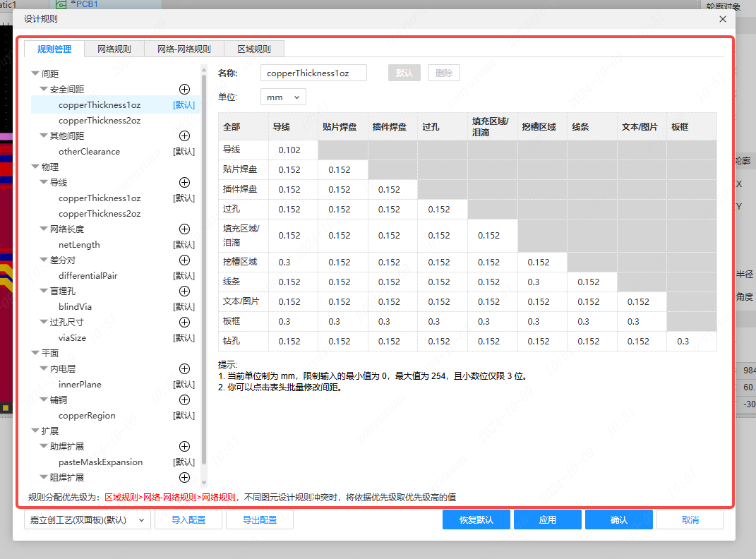Edit the 名称 field copperThickness1oz

[x=313, y=73]
